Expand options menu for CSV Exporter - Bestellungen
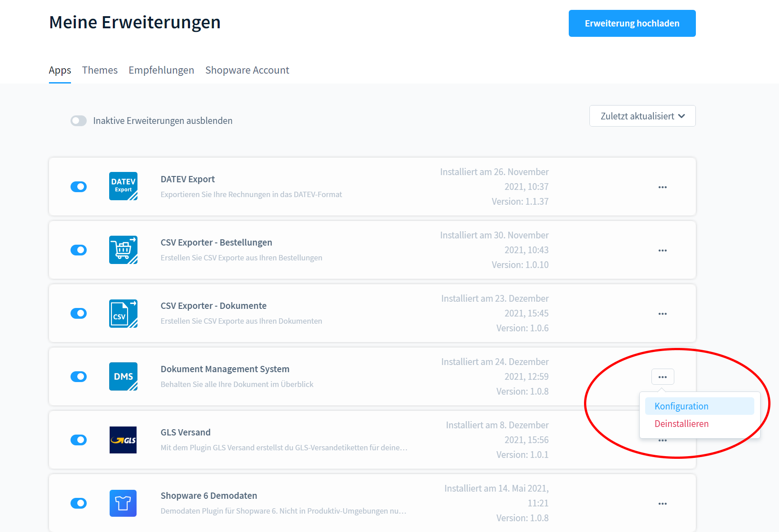The height and width of the screenshot is (532, 779). click(x=662, y=251)
